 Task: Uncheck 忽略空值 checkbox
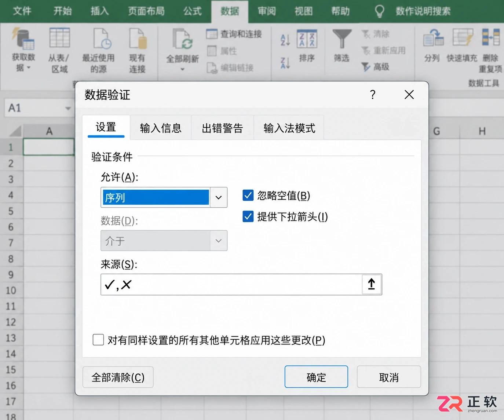click(x=248, y=195)
